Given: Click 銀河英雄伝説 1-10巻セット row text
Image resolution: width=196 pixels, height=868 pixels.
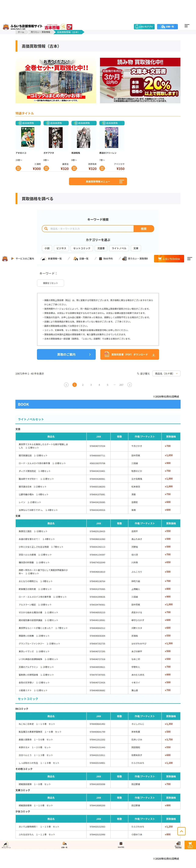Looking at the screenshot, I should tap(33, 456).
